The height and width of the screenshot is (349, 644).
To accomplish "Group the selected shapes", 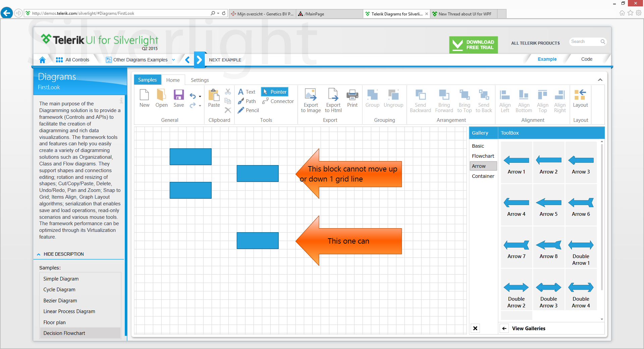I will (372, 98).
